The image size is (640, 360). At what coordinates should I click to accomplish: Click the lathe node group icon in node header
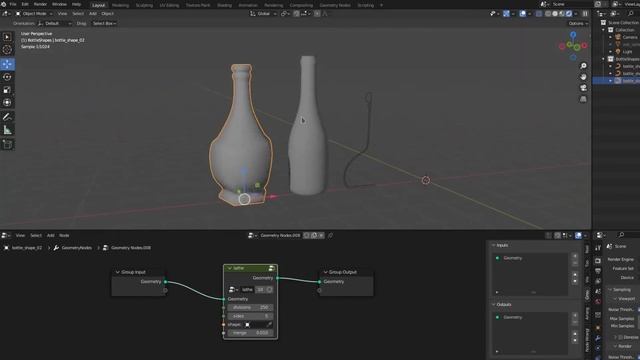click(271, 268)
